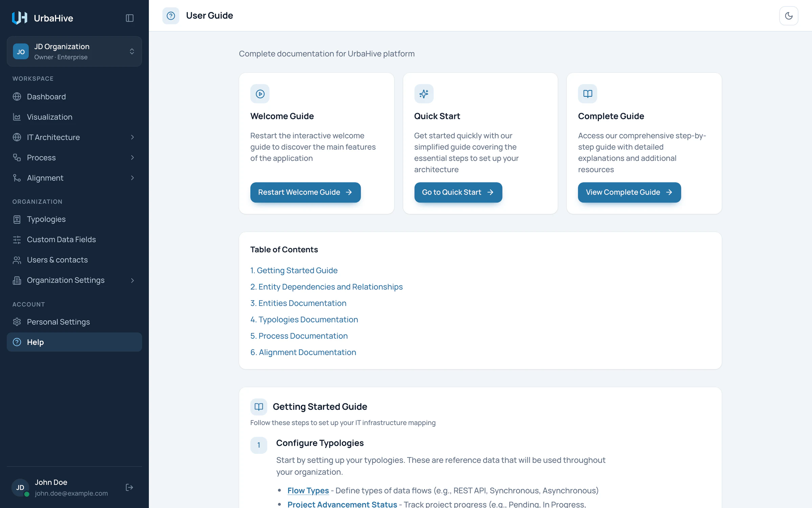Open Visualization in the sidebar
Screen dimensions: 812x508
pos(74,117)
